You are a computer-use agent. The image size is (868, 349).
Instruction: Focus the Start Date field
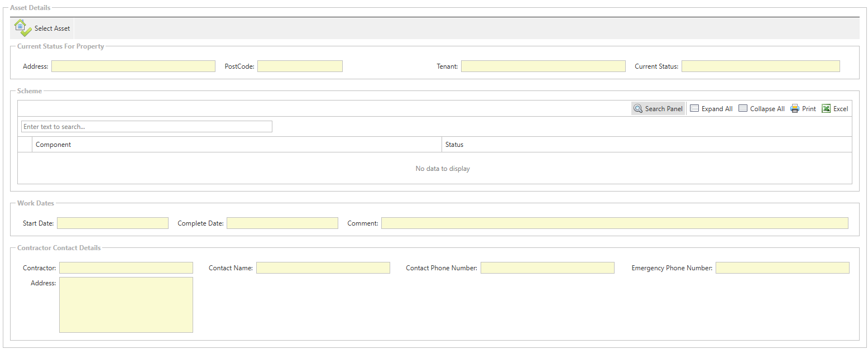112,223
